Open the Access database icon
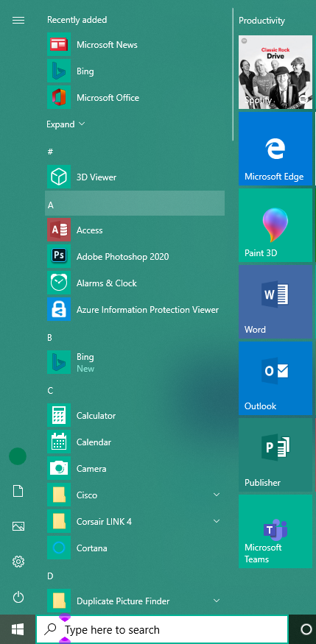 tap(59, 230)
